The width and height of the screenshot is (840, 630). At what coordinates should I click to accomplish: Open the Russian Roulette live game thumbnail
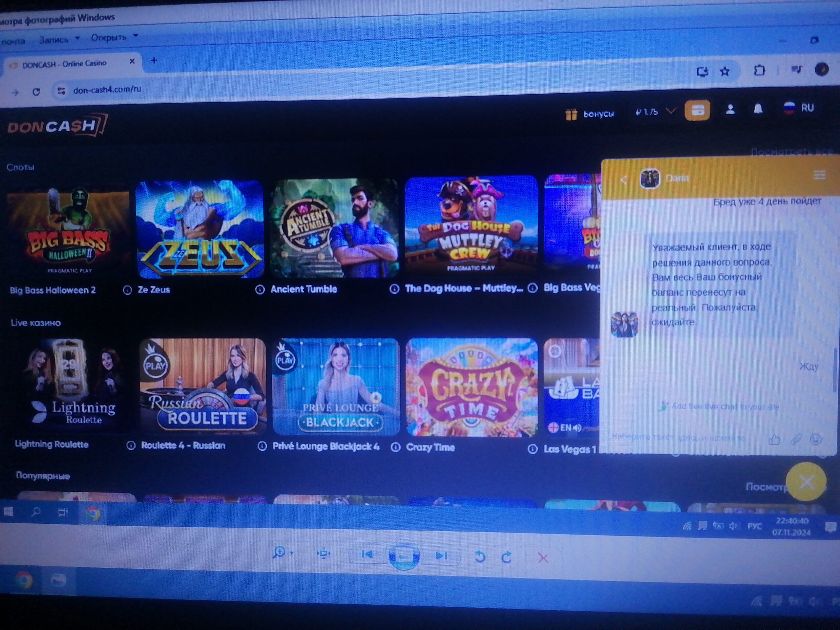pyautogui.click(x=203, y=387)
